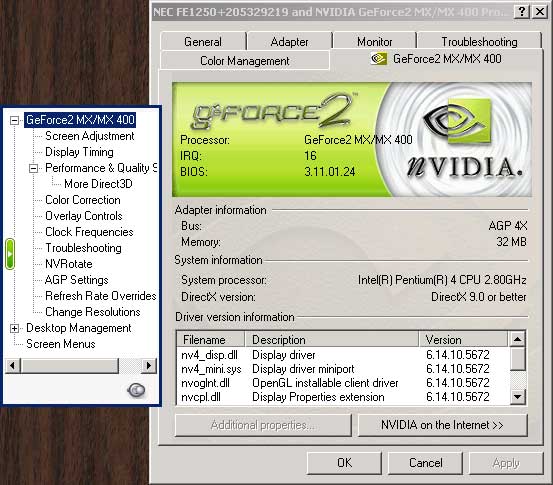Expand the Desktop Management node
Screen dimensions: 553x485
14,328
